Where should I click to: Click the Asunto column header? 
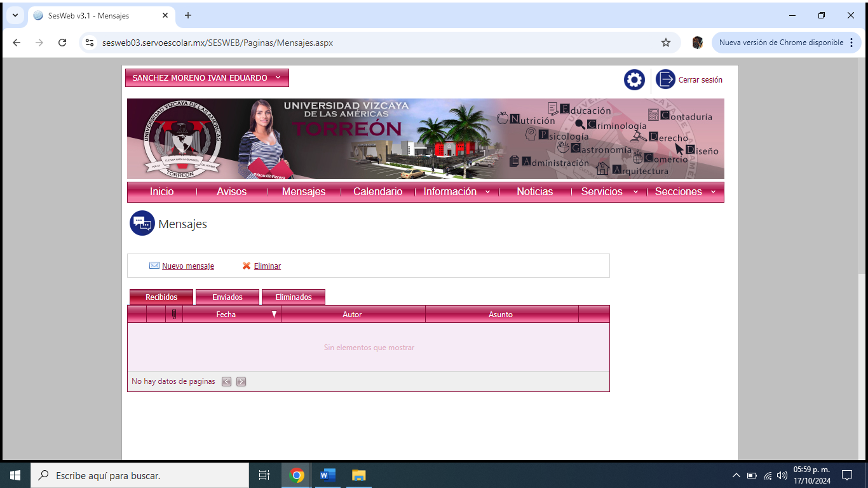501,314
